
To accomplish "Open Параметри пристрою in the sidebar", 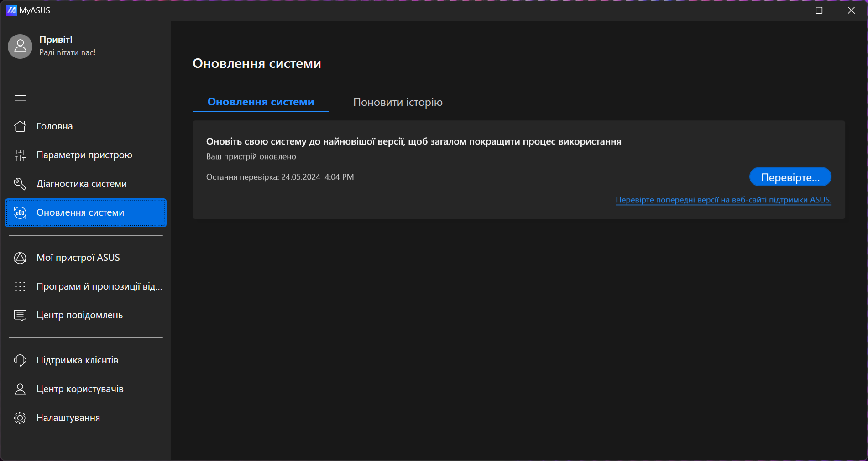I will click(x=86, y=155).
